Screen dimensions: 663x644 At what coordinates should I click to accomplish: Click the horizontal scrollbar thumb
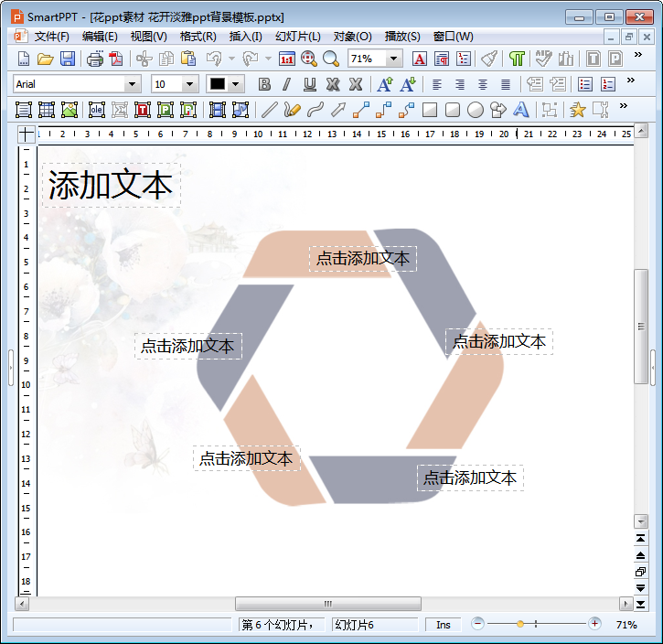[328, 604]
